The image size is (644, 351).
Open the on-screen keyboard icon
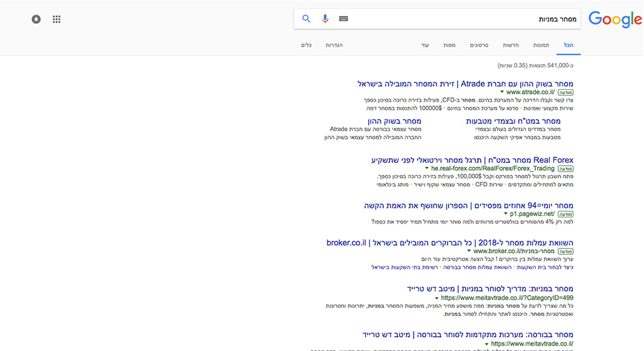point(343,19)
